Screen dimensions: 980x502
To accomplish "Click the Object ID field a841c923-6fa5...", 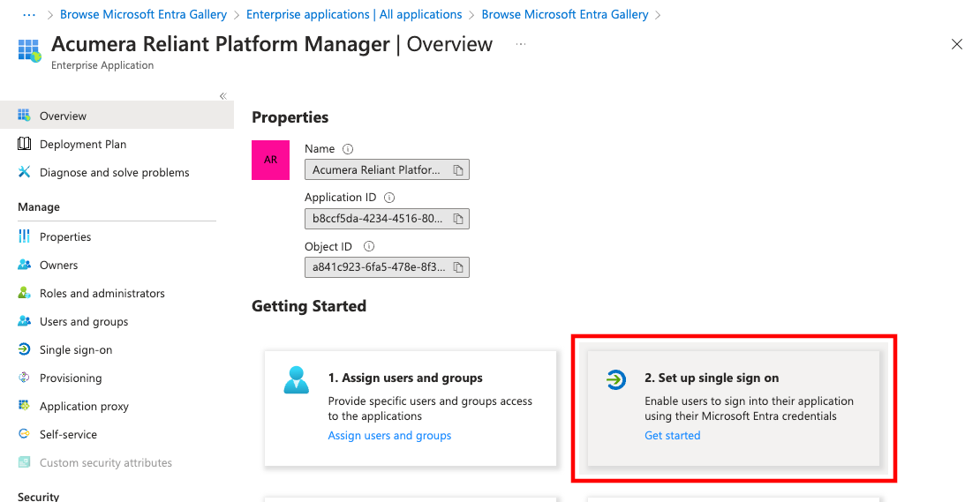I will pos(387,267).
